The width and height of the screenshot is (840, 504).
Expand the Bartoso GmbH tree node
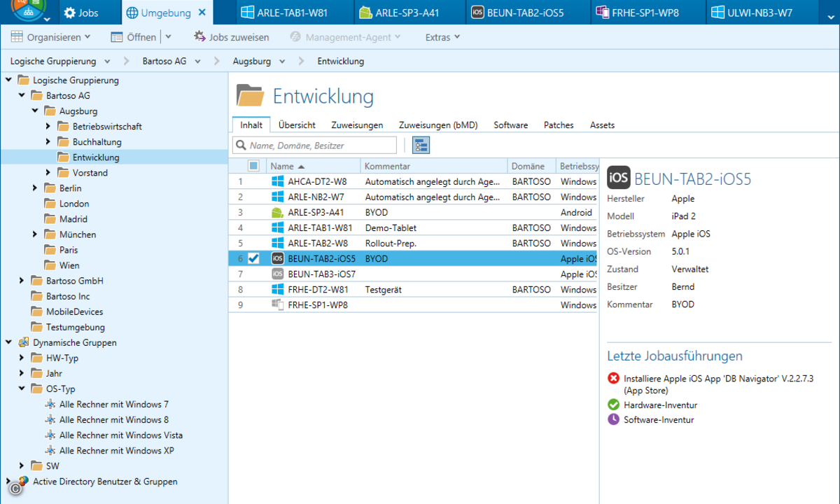pos(21,280)
